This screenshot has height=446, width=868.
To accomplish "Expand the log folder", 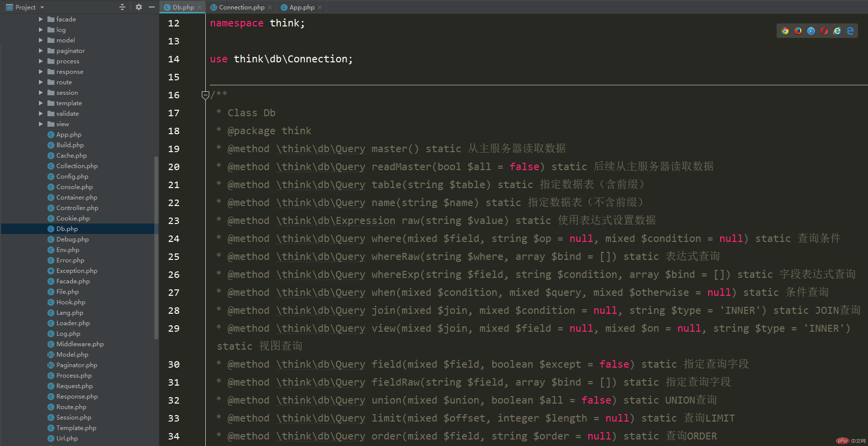I will pos(41,29).
